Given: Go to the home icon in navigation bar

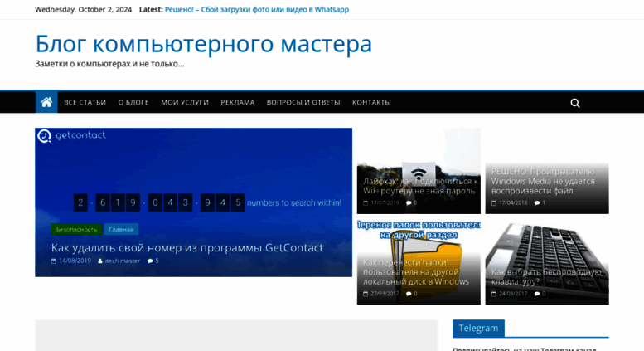Looking at the screenshot, I should coord(46,102).
